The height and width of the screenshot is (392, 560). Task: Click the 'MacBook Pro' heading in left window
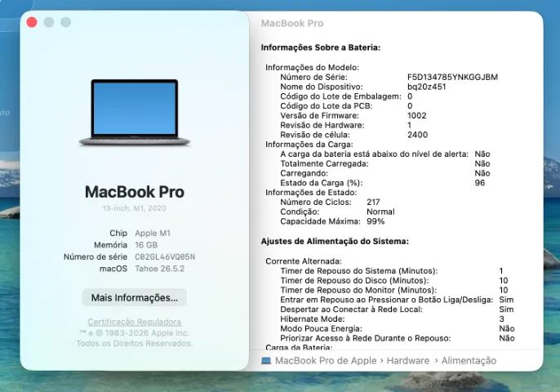(135, 192)
